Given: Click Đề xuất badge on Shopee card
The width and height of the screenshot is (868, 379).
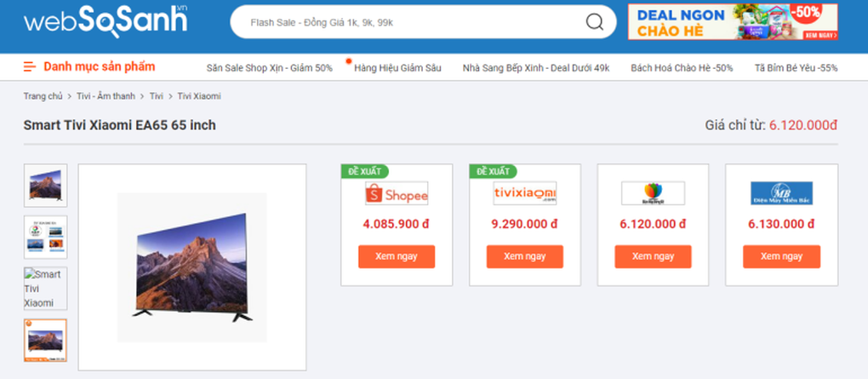Looking at the screenshot, I should [x=365, y=171].
